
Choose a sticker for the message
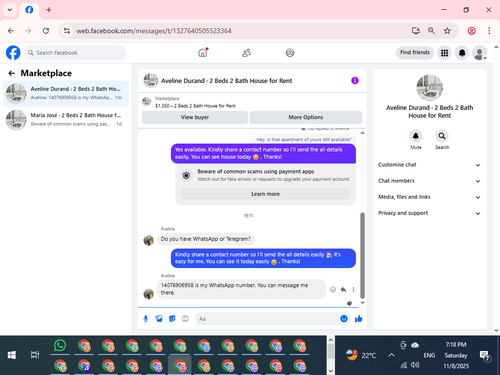(172, 319)
